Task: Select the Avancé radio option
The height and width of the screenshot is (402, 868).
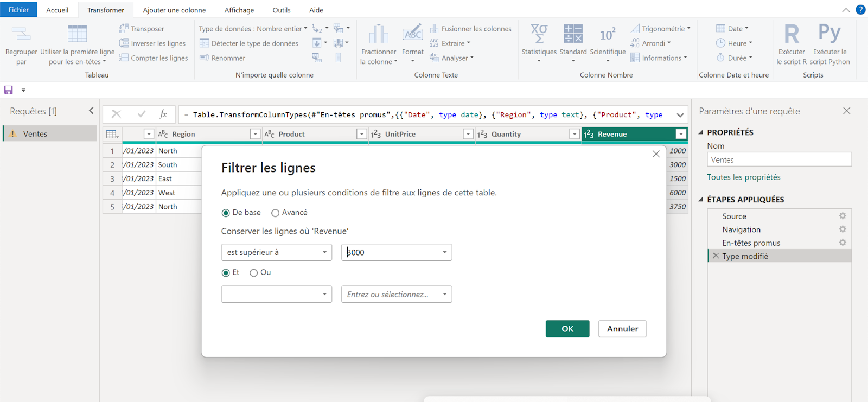Action: click(x=275, y=213)
